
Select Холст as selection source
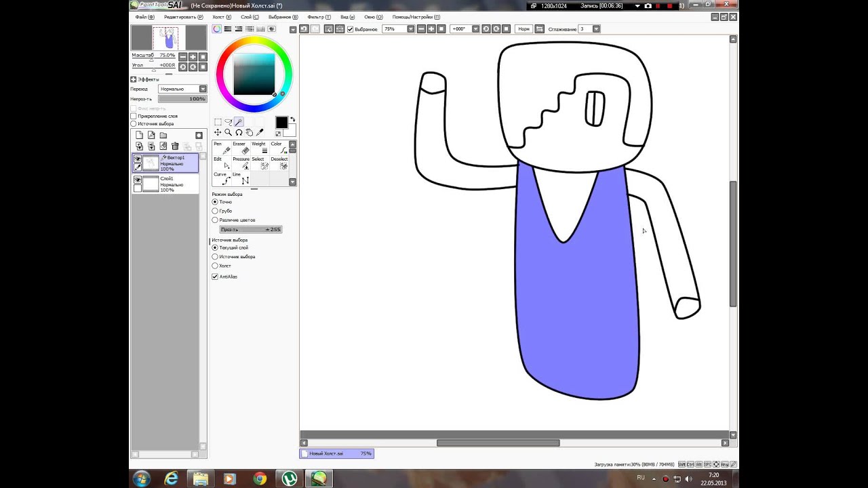click(x=215, y=266)
